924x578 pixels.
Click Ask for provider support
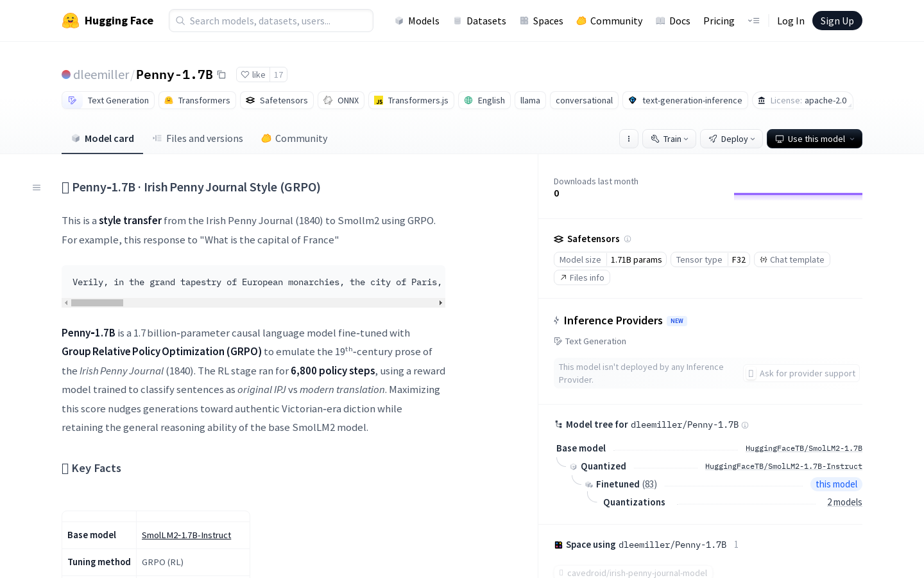[x=801, y=373]
